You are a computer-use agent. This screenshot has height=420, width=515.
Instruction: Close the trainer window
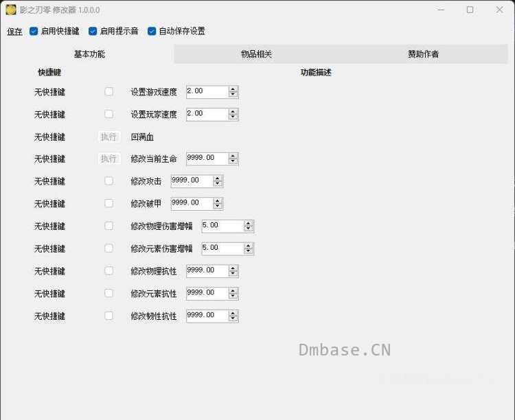click(500, 10)
